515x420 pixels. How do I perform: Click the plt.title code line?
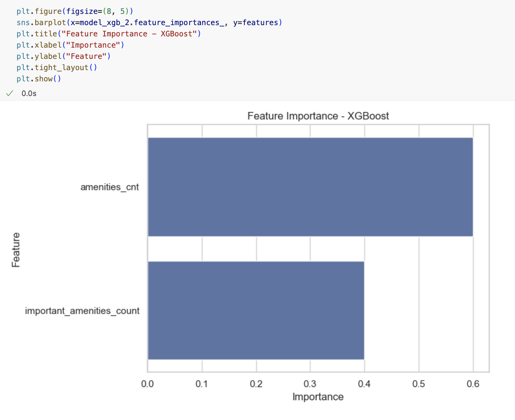(x=109, y=34)
